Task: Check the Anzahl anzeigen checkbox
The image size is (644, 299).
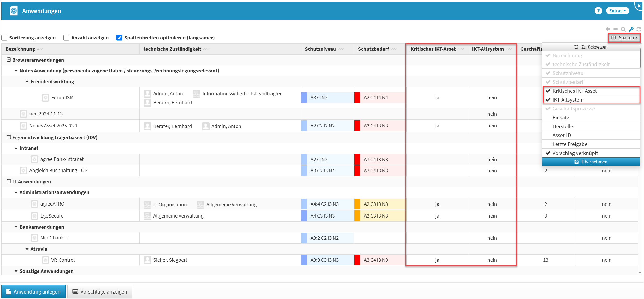Action: pos(67,38)
